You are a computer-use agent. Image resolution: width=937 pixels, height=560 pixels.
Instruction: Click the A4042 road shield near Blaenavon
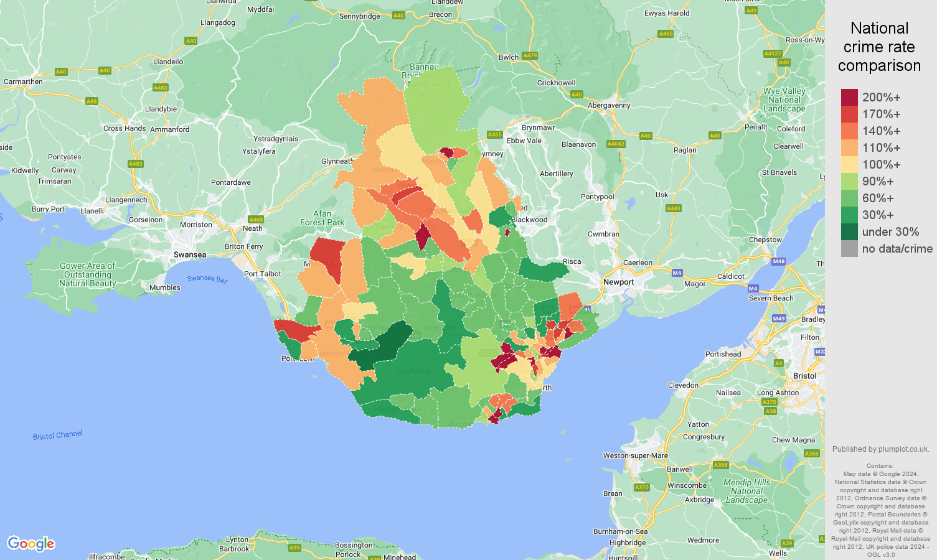coord(616,144)
